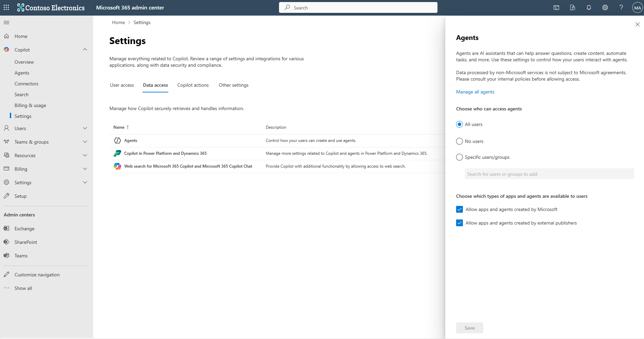The image size is (644, 339).
Task: Click the Save button
Action: click(x=469, y=327)
